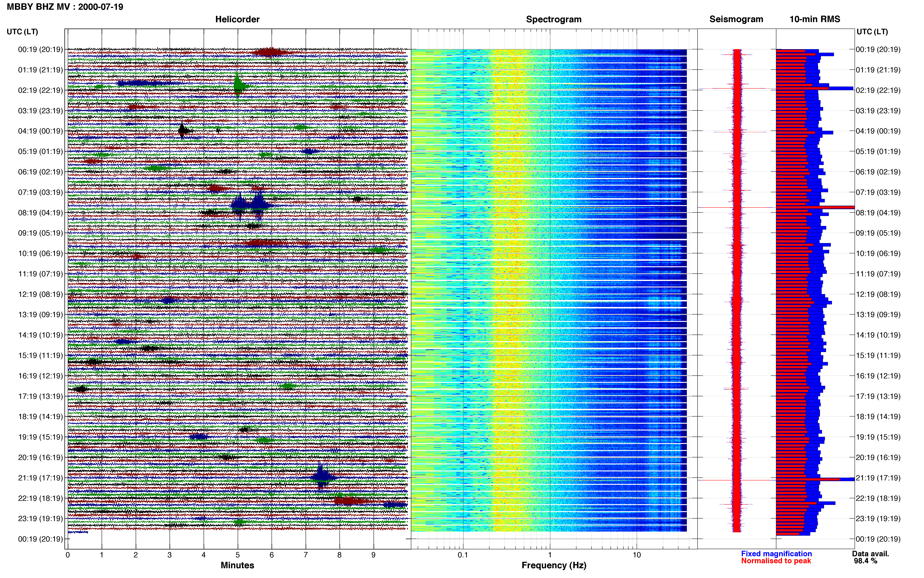Click left time label '04:19 (00:19)'
The image size is (924, 578).
tap(41, 131)
